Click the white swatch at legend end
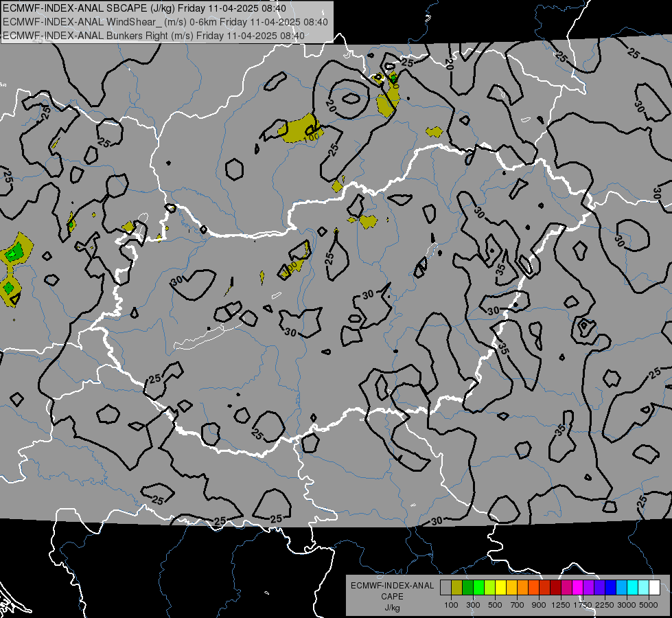 pyautogui.click(x=654, y=588)
